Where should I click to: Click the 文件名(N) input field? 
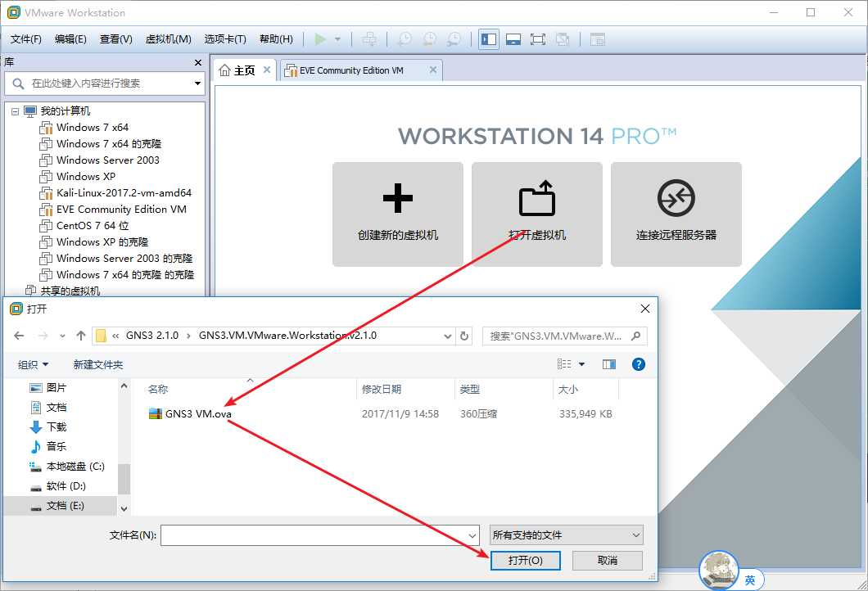point(319,535)
